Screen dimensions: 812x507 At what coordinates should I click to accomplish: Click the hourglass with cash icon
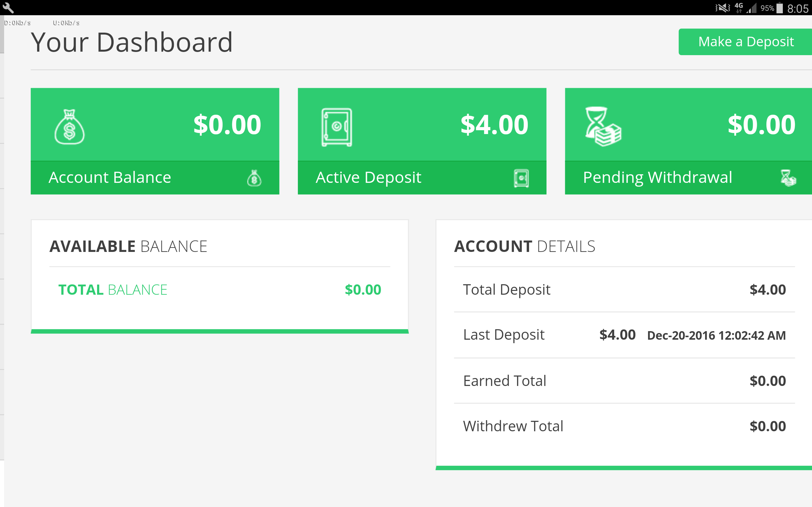pyautogui.click(x=603, y=127)
